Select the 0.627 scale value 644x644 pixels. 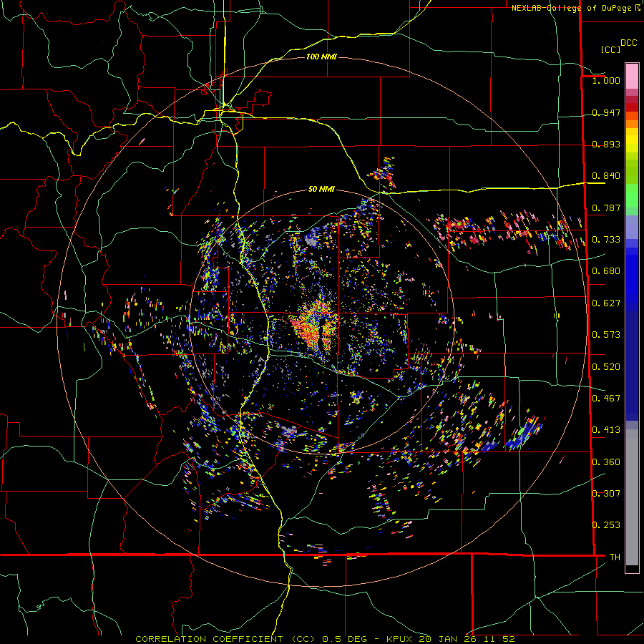[606, 303]
